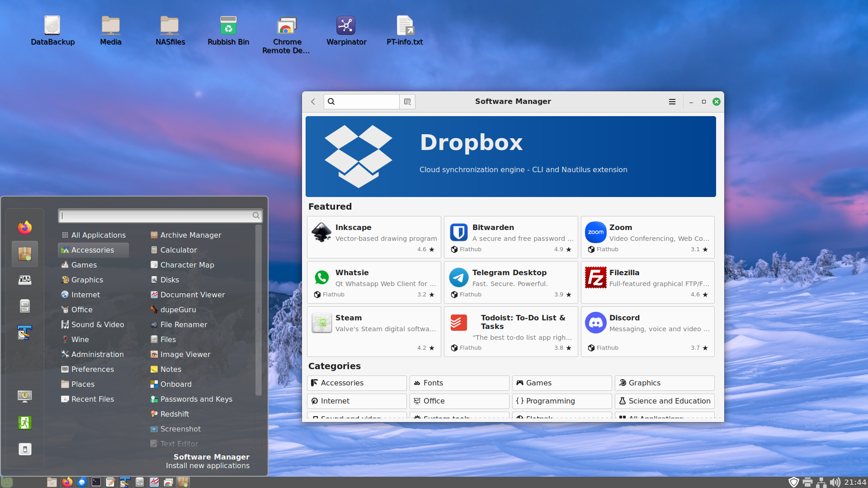
Task: View the Filezilla FTP client details
Action: tap(647, 282)
